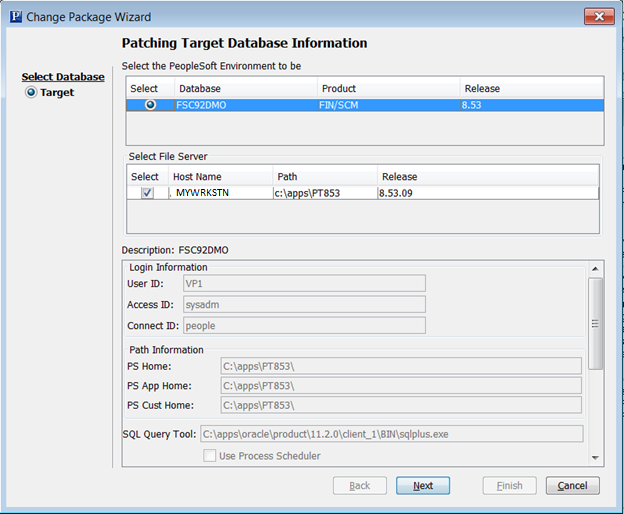Select the FSC92DMO database radio button
624x514 pixels.
(x=150, y=105)
